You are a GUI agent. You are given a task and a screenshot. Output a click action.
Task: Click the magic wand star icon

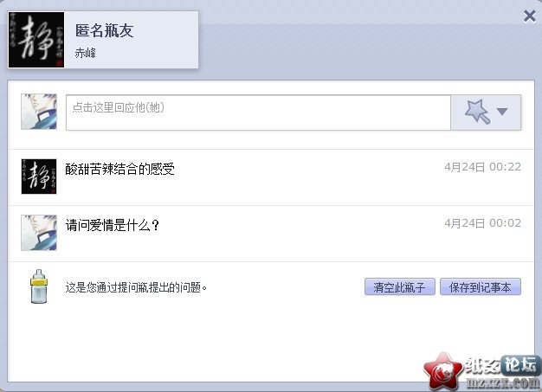(x=477, y=112)
